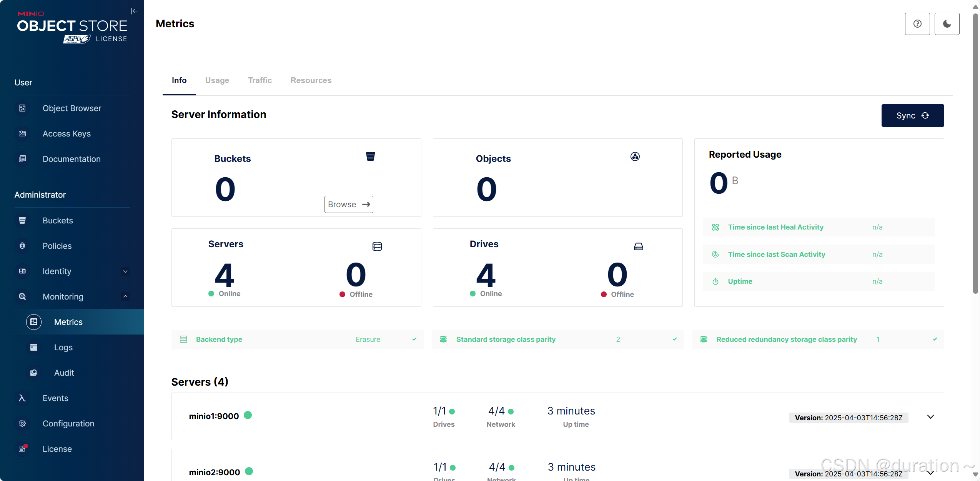Collapse the Monitoring submenu
This screenshot has height=481, width=980.
(x=125, y=296)
